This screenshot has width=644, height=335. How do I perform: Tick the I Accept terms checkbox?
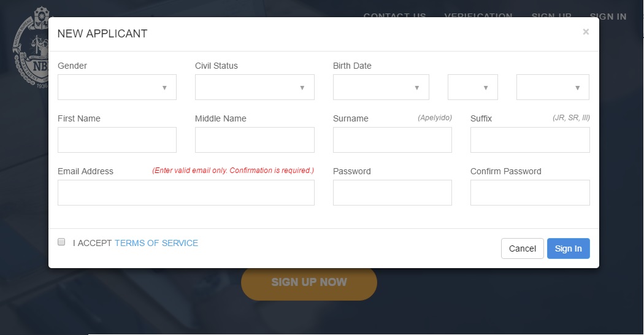[61, 242]
